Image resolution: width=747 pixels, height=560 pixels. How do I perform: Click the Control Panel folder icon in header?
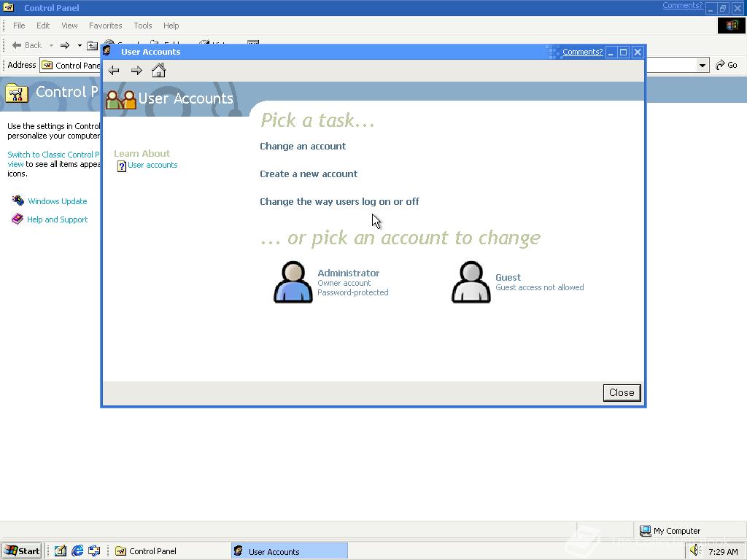(17, 93)
